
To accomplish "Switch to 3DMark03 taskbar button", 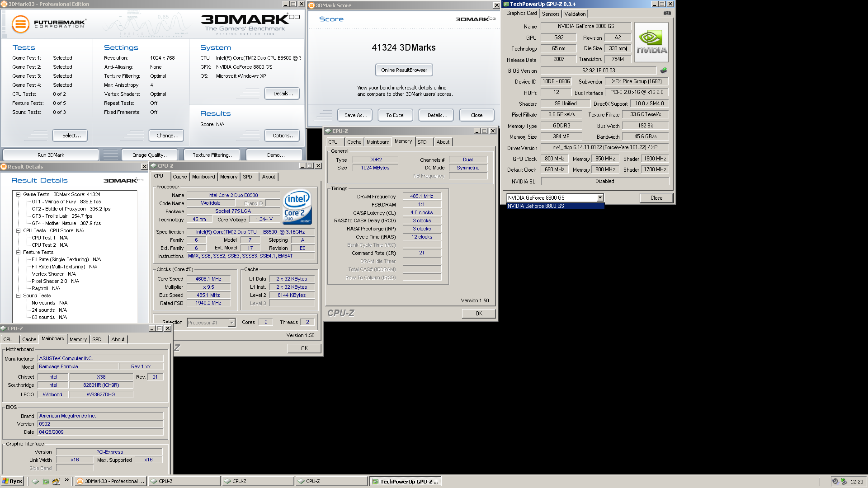I will point(110,481).
